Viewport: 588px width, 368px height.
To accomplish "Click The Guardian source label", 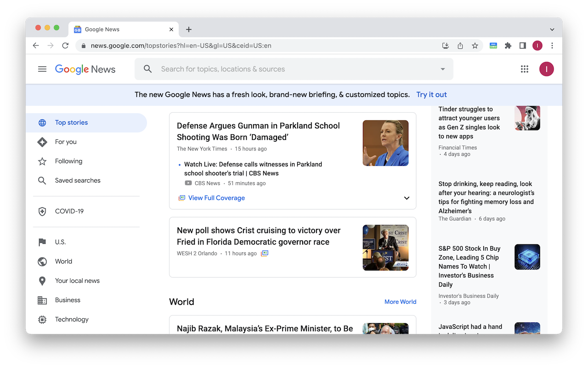I will click(x=455, y=218).
